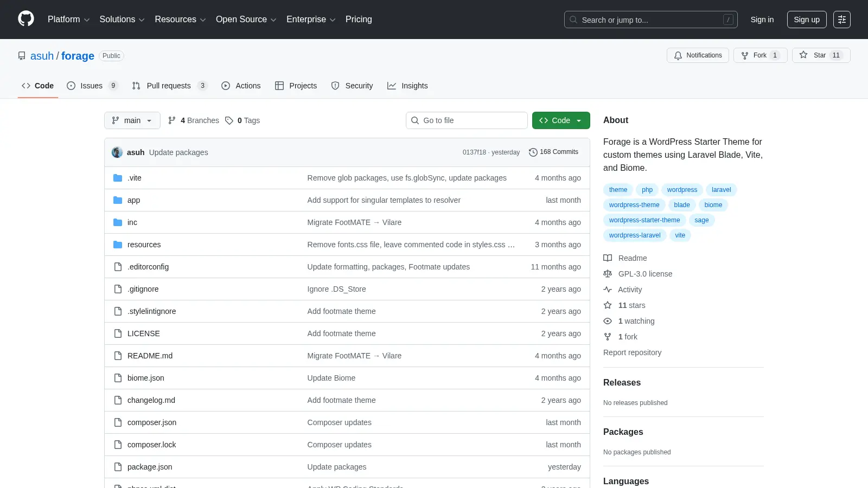Open the asuh owner link
This screenshot has width=868, height=488.
pyautogui.click(x=42, y=56)
